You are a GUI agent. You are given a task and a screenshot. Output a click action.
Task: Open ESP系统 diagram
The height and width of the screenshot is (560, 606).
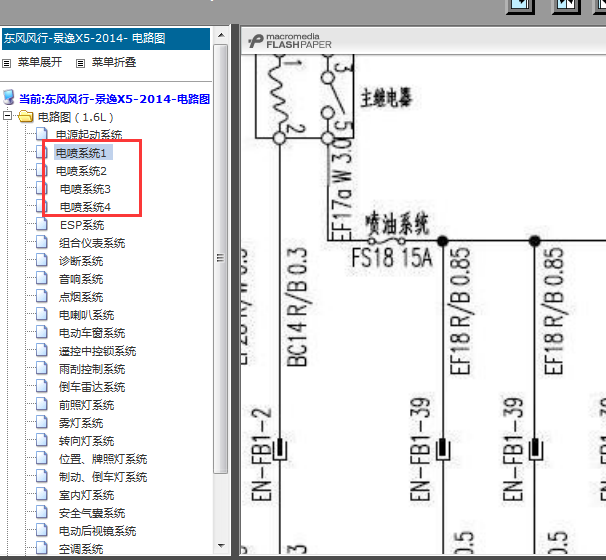82,225
